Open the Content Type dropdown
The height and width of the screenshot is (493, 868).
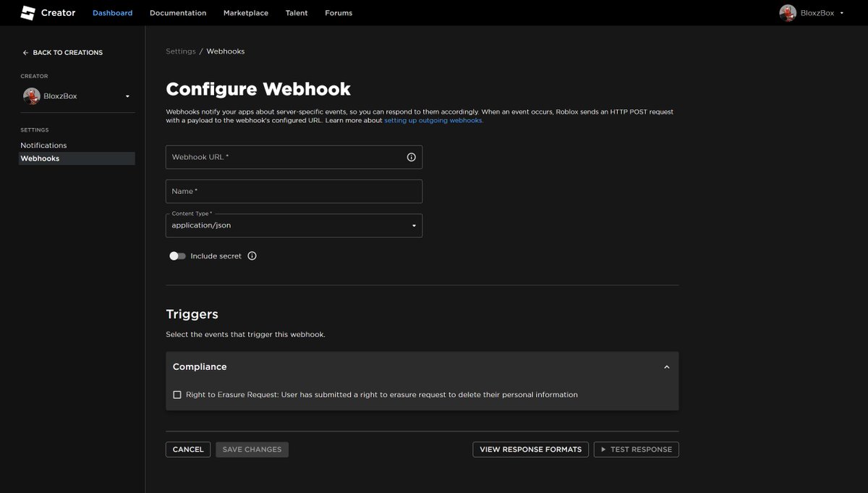pyautogui.click(x=294, y=225)
